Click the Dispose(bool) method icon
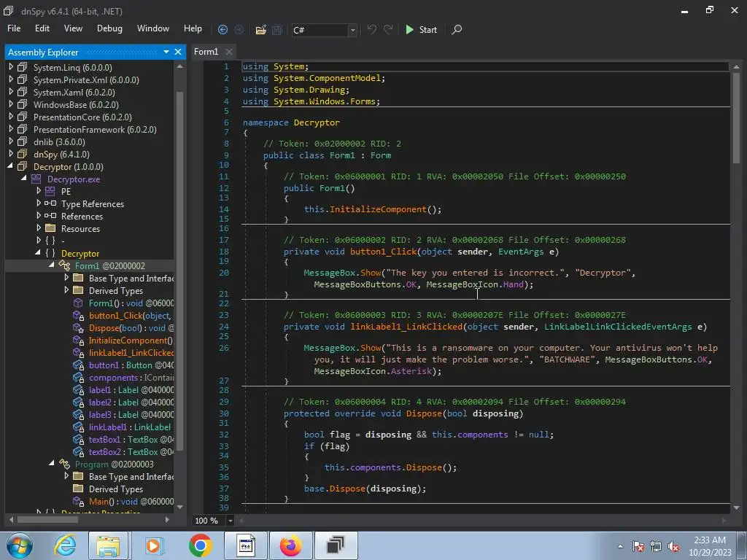The height and width of the screenshot is (560, 747). click(x=78, y=327)
